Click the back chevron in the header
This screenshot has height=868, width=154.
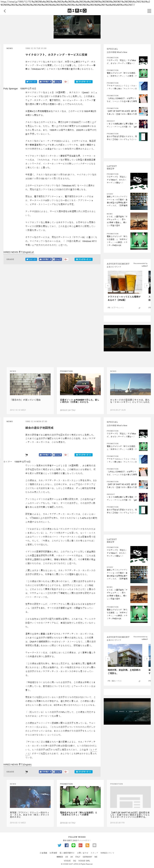click(5, 11)
